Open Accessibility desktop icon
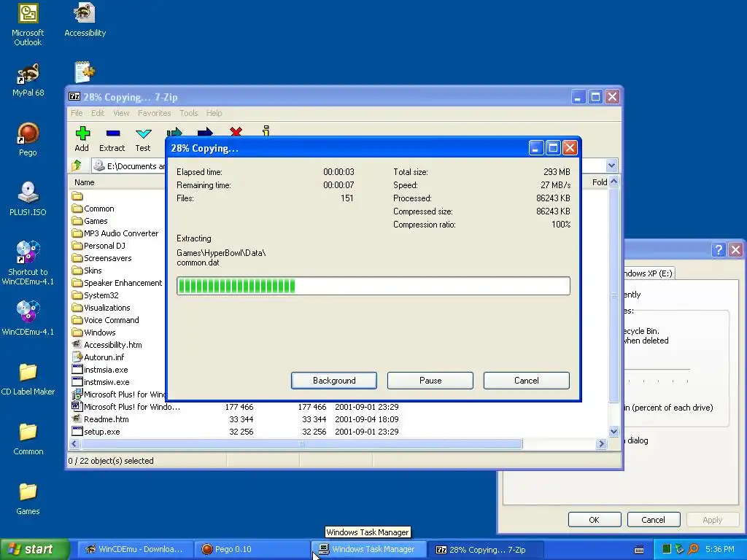 pos(85,20)
